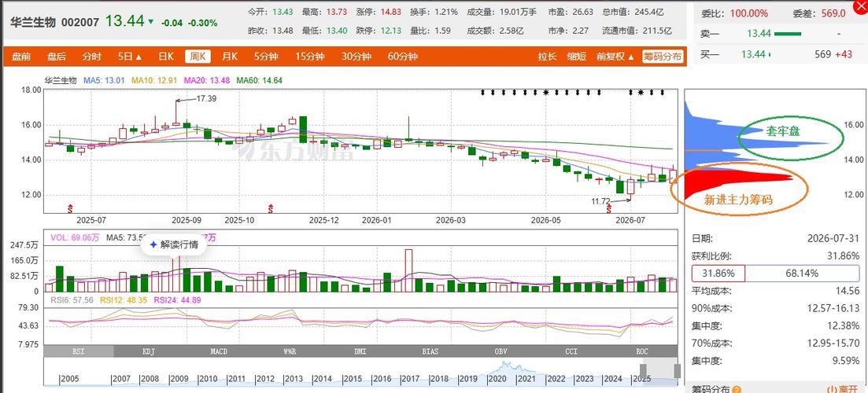Click the 买一 volume 569 in the order book
The image size is (868, 393).
pyautogui.click(x=823, y=54)
